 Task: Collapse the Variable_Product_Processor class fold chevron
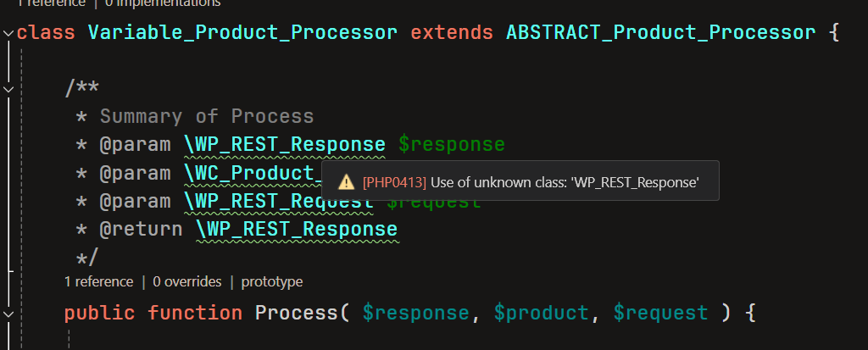(x=8, y=33)
